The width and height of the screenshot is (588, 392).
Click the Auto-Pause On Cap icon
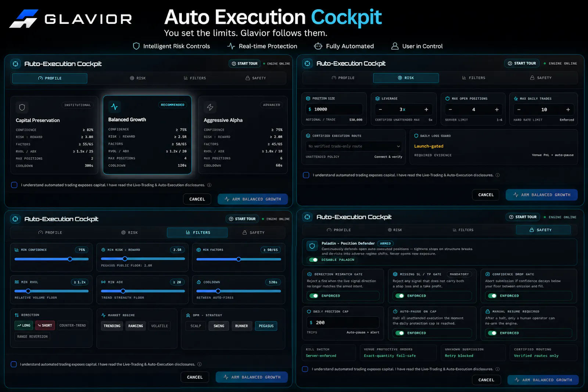(x=395, y=311)
